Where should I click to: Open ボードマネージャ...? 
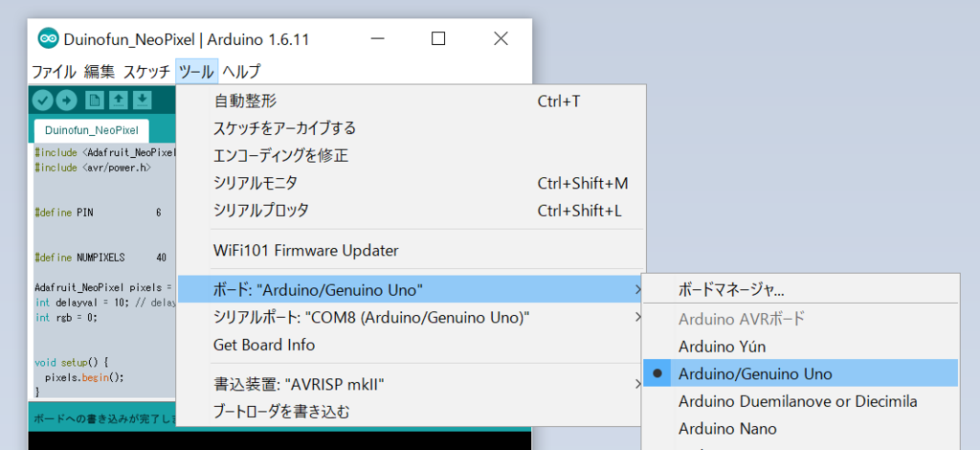coord(800,291)
